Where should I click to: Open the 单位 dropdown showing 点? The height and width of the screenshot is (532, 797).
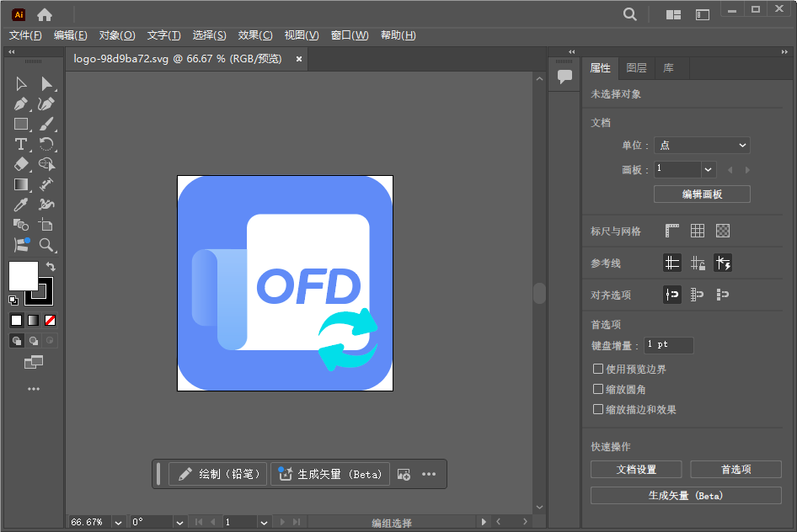pyautogui.click(x=702, y=145)
